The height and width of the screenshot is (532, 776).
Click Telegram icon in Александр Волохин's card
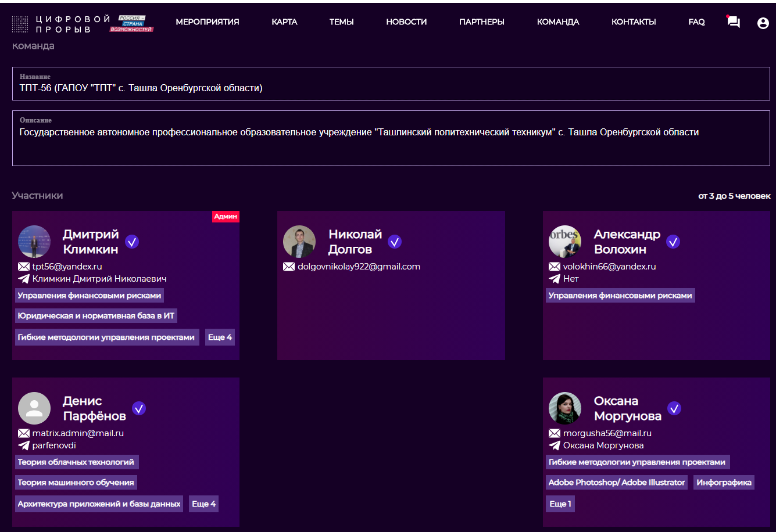tap(555, 279)
